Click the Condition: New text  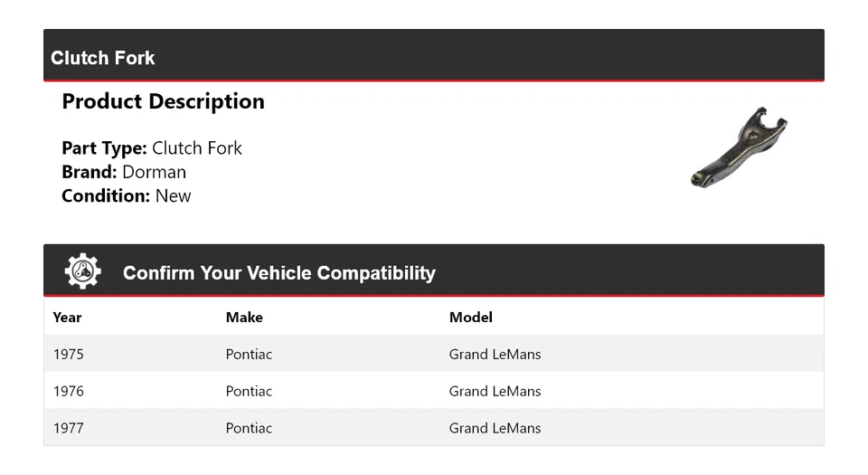point(127,195)
